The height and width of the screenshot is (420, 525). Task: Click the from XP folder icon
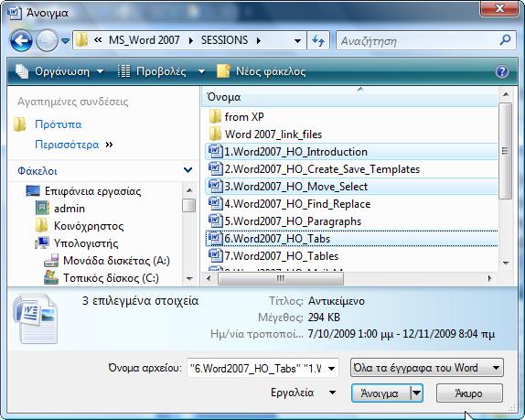point(215,116)
